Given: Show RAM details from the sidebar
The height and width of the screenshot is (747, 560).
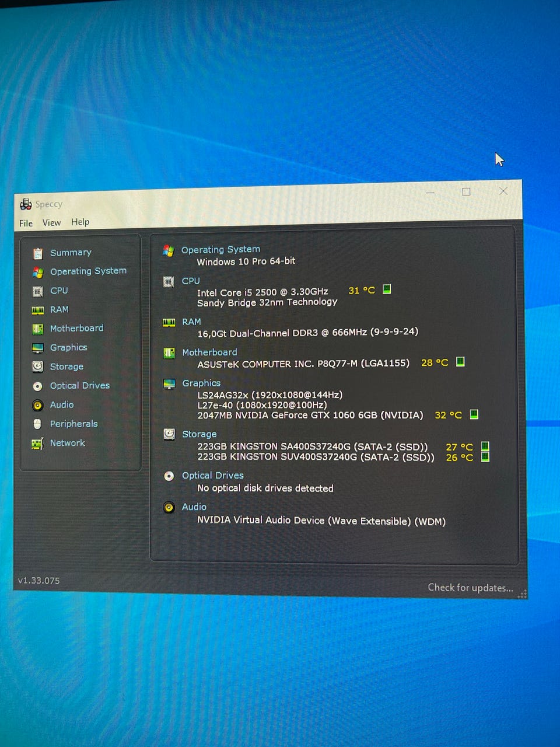Looking at the screenshot, I should (60, 310).
